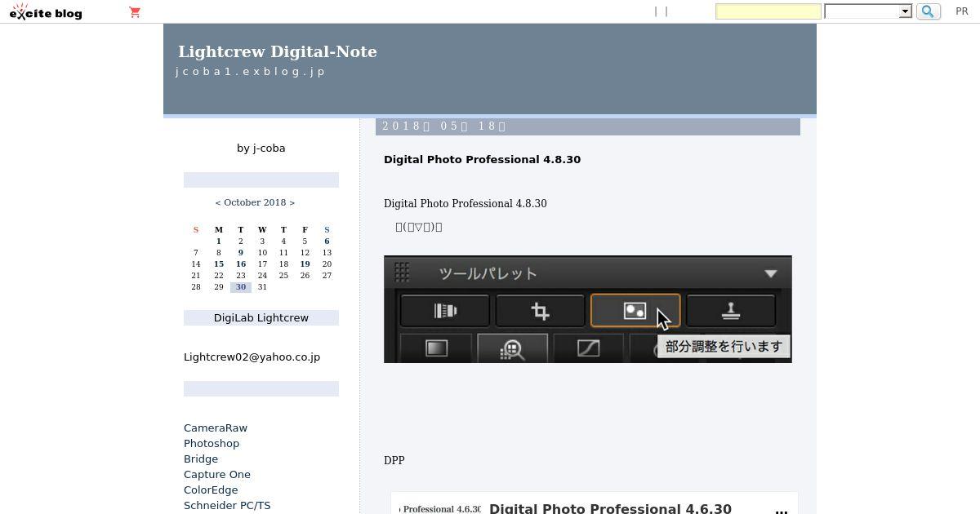The width and height of the screenshot is (980, 514).
Task: Select calendar date 16
Action: pyautogui.click(x=240, y=264)
